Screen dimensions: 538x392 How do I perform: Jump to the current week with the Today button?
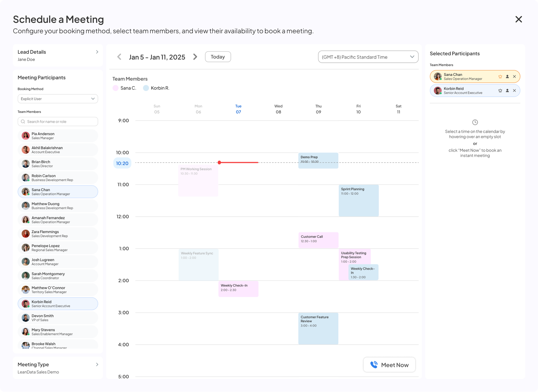218,57
